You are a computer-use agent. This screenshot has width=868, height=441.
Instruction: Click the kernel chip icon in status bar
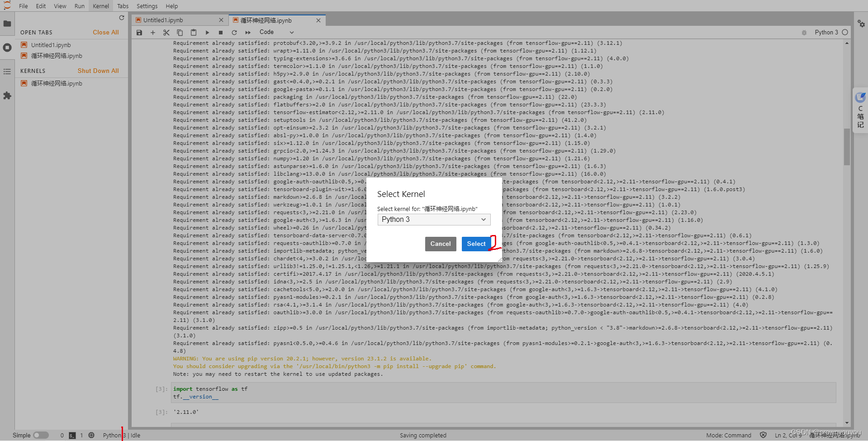point(91,435)
